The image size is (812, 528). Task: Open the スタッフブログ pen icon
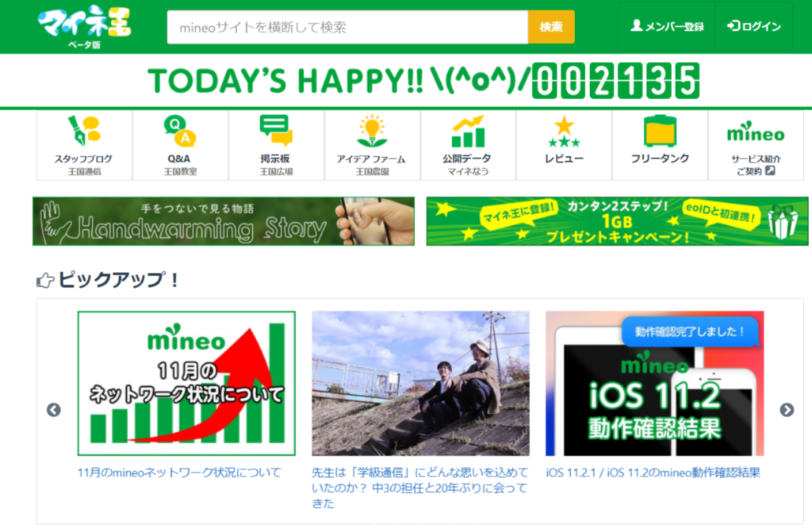click(84, 131)
